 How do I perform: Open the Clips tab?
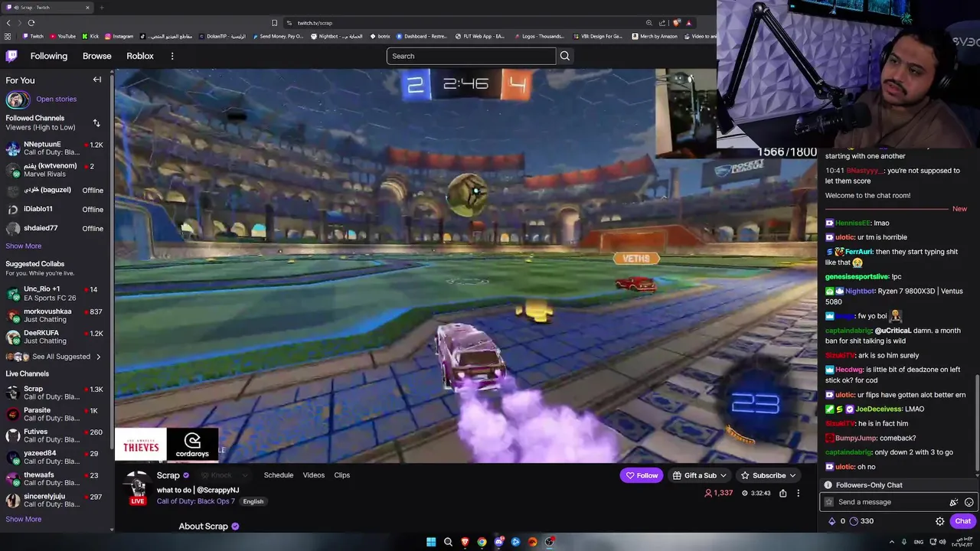click(342, 475)
